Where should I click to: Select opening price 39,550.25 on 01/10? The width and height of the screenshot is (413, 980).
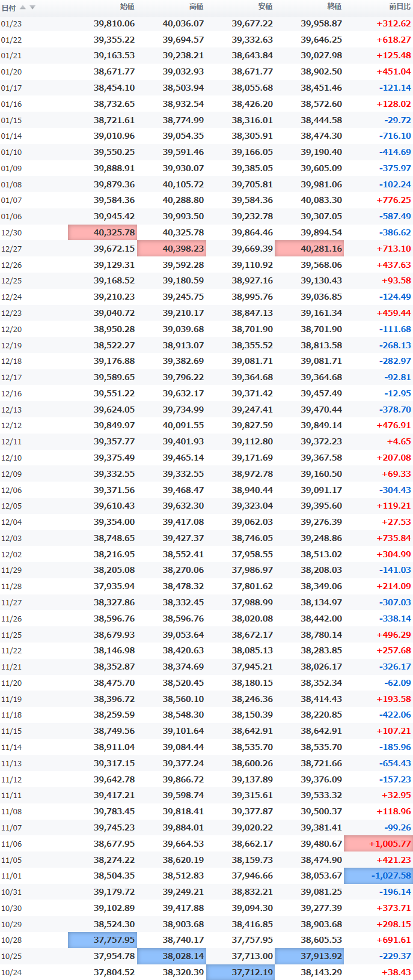coord(114,152)
